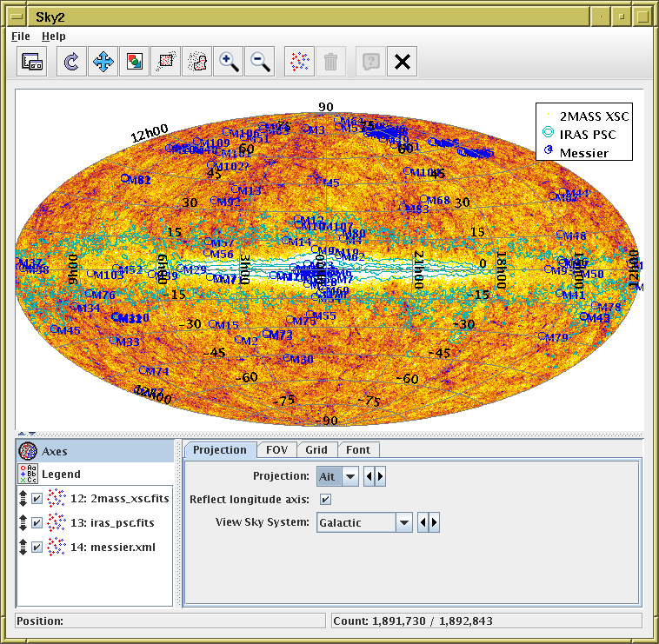Viewport: 659px width, 644px height.
Task: Open the Grid tab
Action: pyautogui.click(x=316, y=449)
